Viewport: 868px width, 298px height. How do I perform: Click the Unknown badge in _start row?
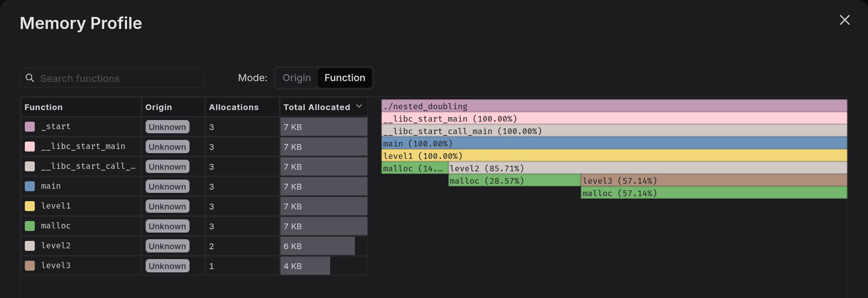[x=167, y=127]
